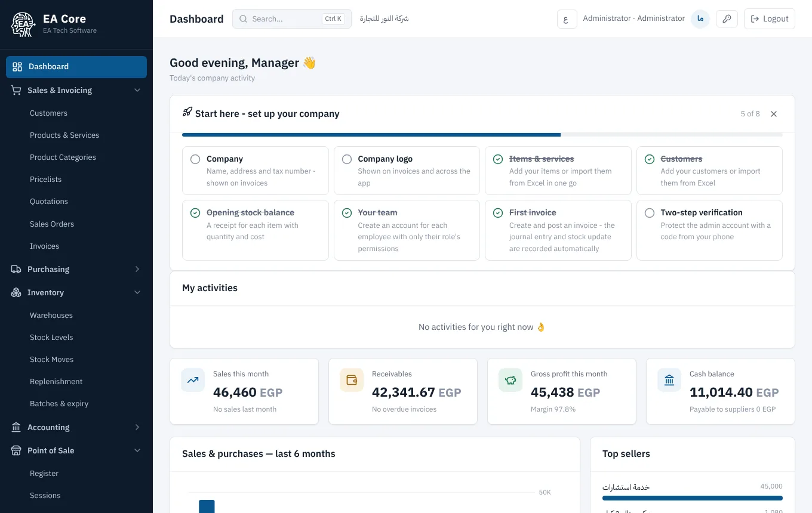This screenshot has height=513, width=812.
Task: Click the Cash balance bank icon
Action: pos(669,380)
